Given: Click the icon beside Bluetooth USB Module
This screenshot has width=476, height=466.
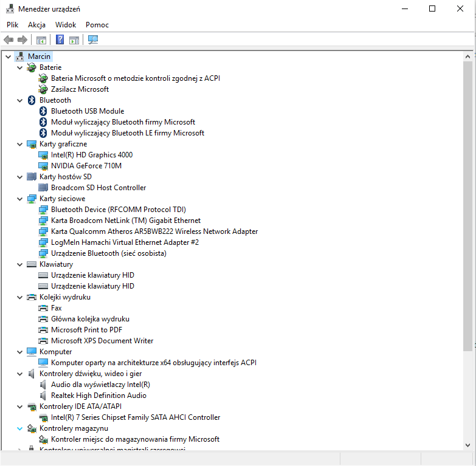Looking at the screenshot, I should [x=43, y=111].
